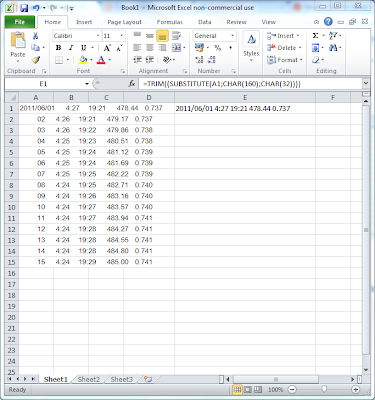Click the Top Align icon
Screen dimensions: 375x400
coord(137,36)
